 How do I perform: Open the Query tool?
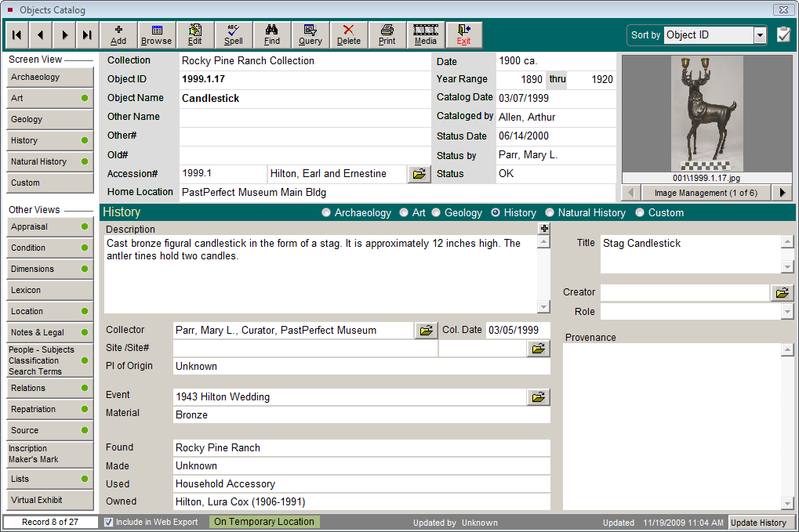pos(310,34)
